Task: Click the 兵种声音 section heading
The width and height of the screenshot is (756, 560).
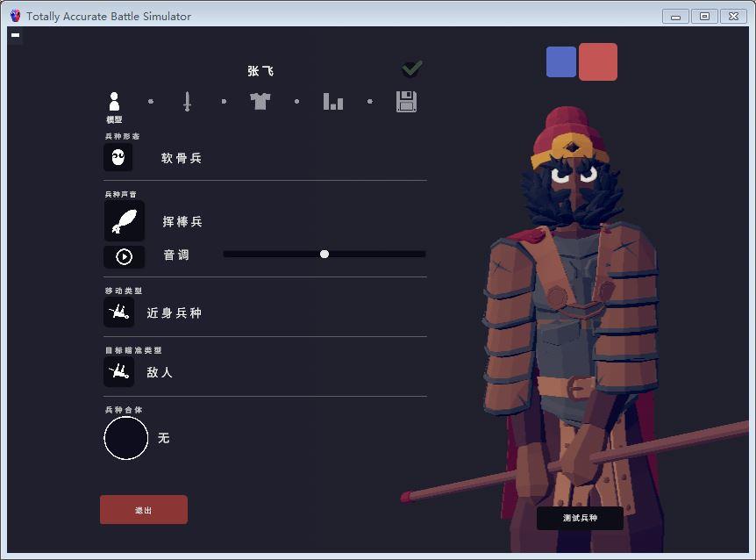Action: click(x=120, y=194)
